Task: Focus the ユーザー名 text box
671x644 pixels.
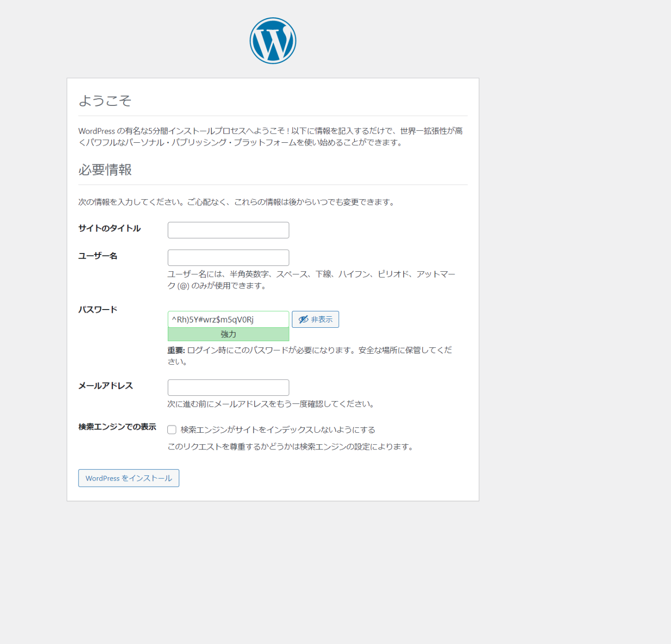Action: [228, 258]
